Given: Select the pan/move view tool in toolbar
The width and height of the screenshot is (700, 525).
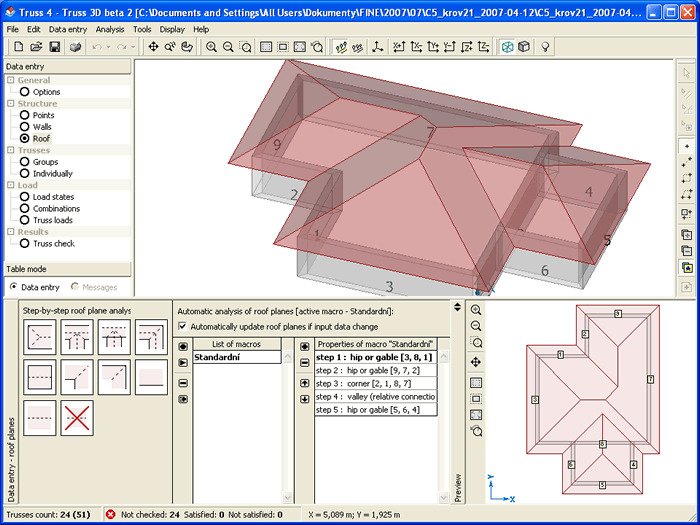Looking at the screenshot, I should point(153,47).
